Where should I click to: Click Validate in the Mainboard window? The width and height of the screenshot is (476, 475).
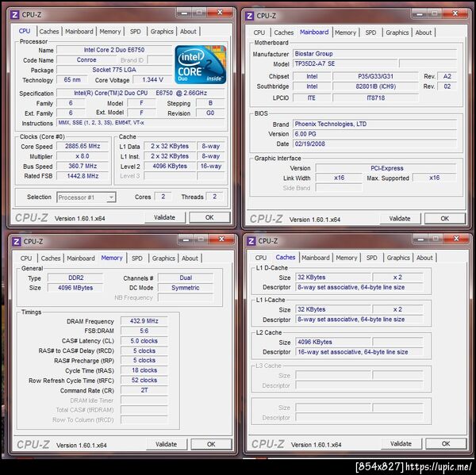400,219
